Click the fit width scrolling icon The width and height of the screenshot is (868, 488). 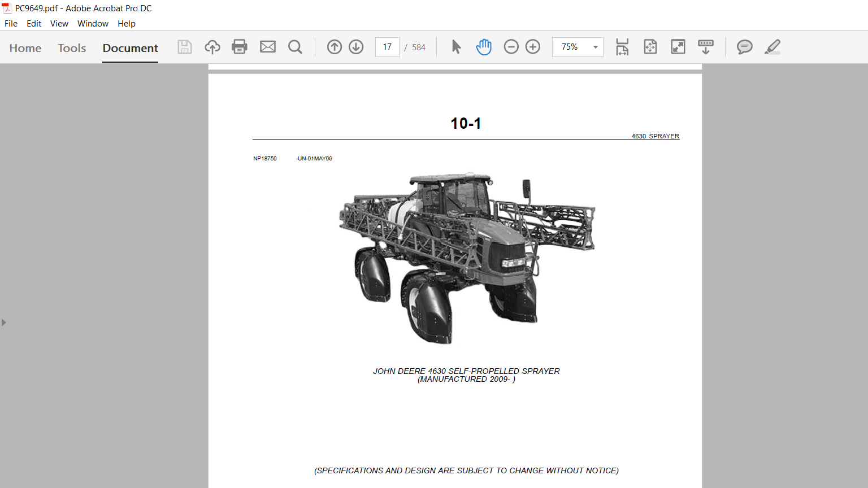coord(622,47)
